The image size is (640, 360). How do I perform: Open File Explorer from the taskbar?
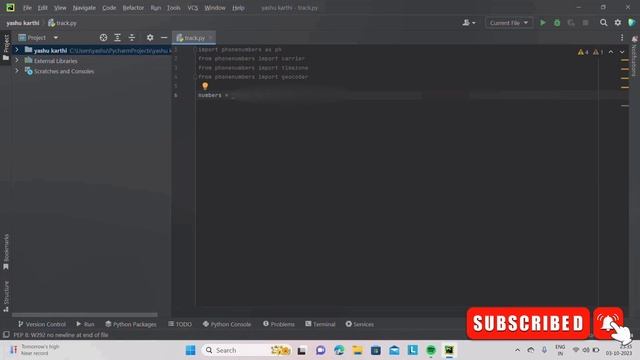[357, 350]
